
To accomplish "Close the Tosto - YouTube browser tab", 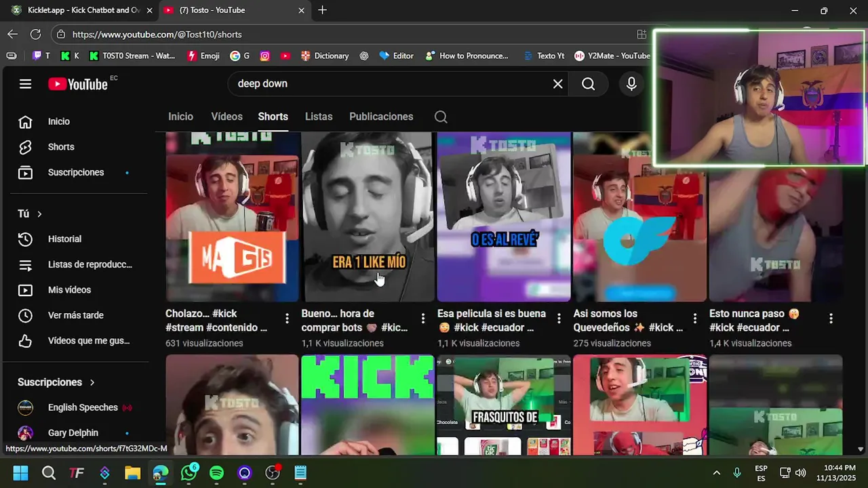I will (301, 10).
